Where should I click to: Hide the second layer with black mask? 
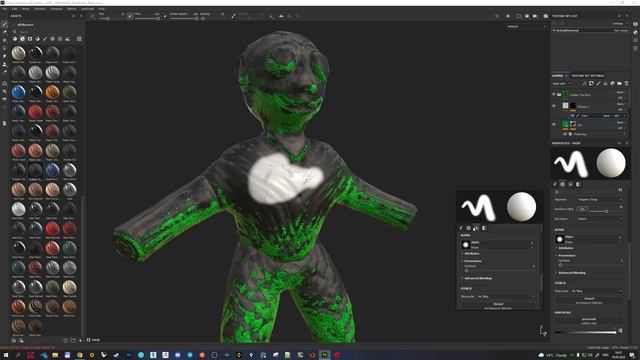pos(554,106)
